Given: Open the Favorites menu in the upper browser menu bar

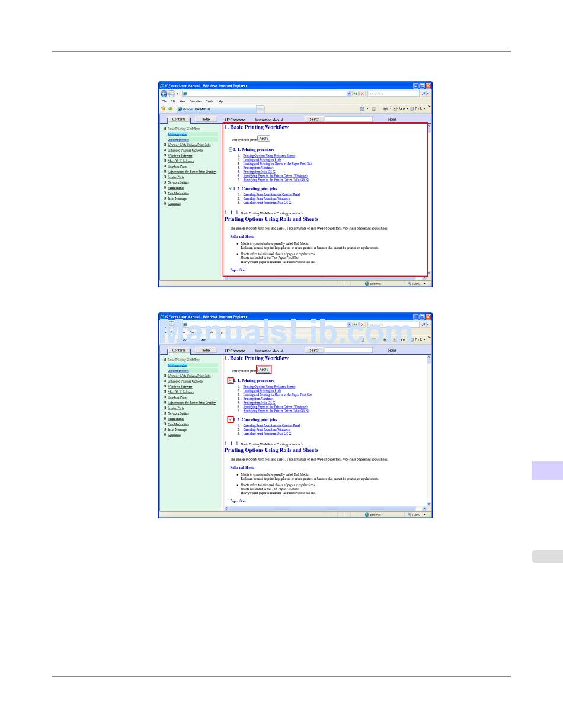Looking at the screenshot, I should (x=195, y=101).
